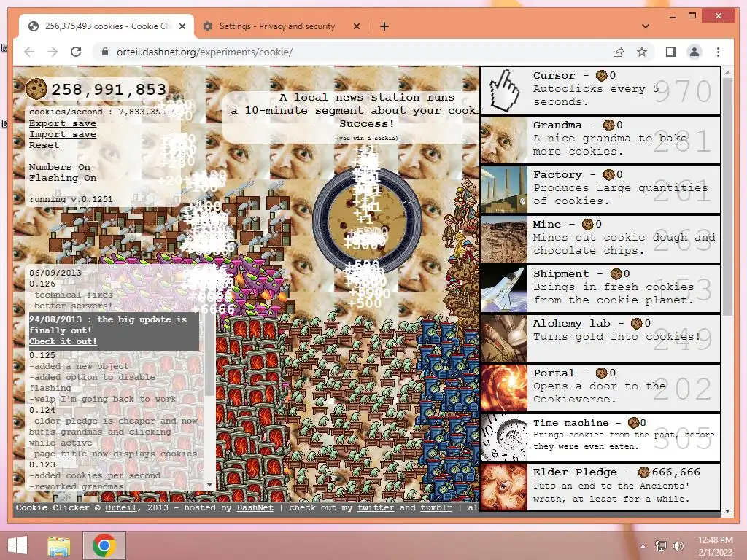This screenshot has height=560, width=747.
Task: Go back with the browser back arrow
Action: point(29,52)
